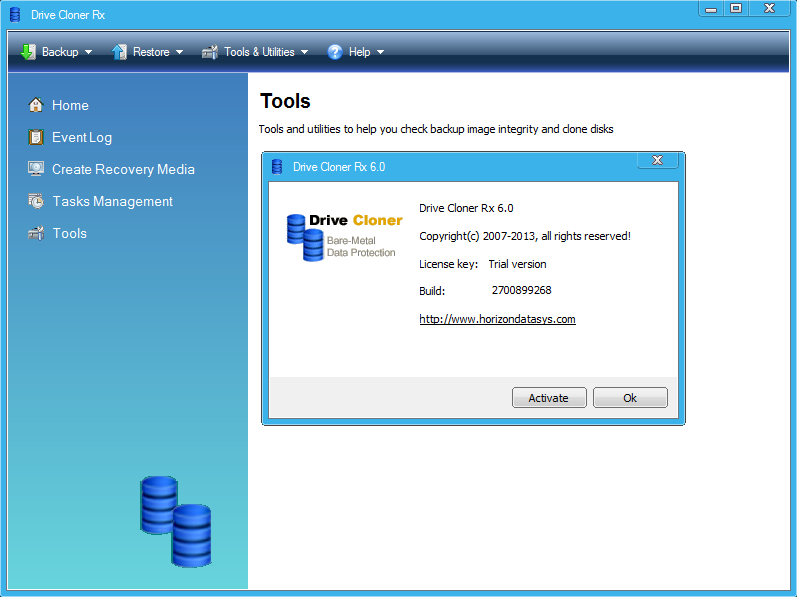Viewport: 797px width, 597px height.
Task: Click the Home house icon in sidebar
Action: (36, 105)
